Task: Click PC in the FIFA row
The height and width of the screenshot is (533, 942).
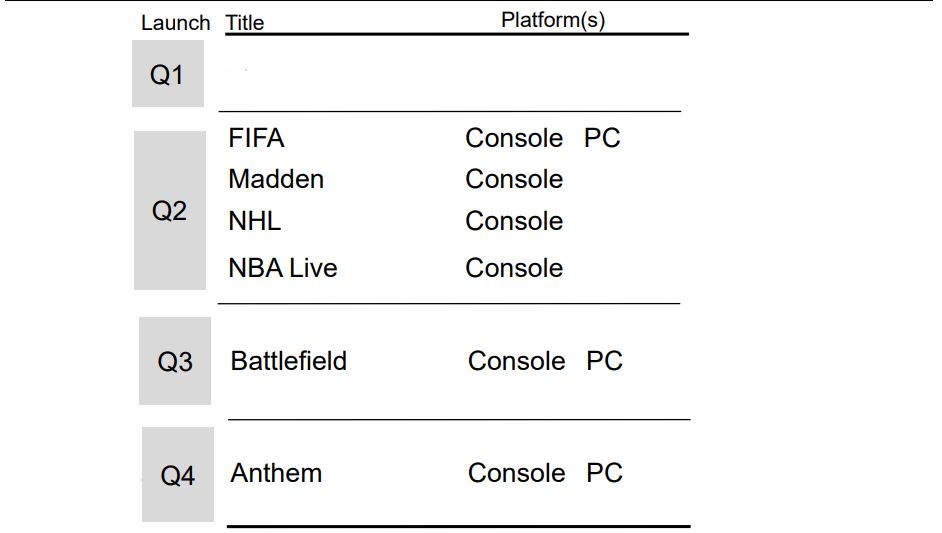Action: pyautogui.click(x=602, y=138)
